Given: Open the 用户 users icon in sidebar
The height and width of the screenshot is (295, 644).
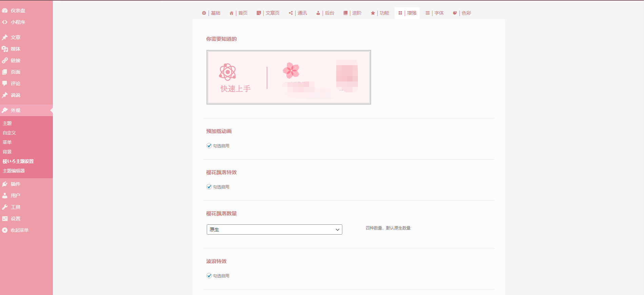Looking at the screenshot, I should (x=5, y=196).
